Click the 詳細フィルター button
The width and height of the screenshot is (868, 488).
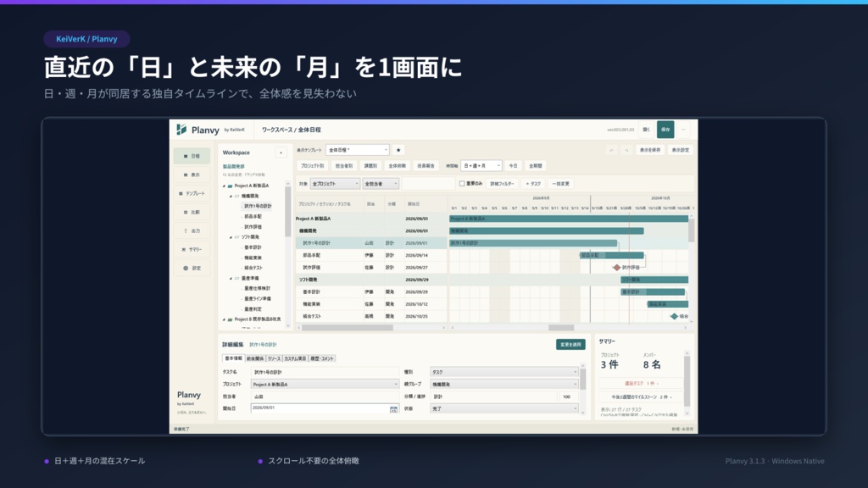coord(502,184)
